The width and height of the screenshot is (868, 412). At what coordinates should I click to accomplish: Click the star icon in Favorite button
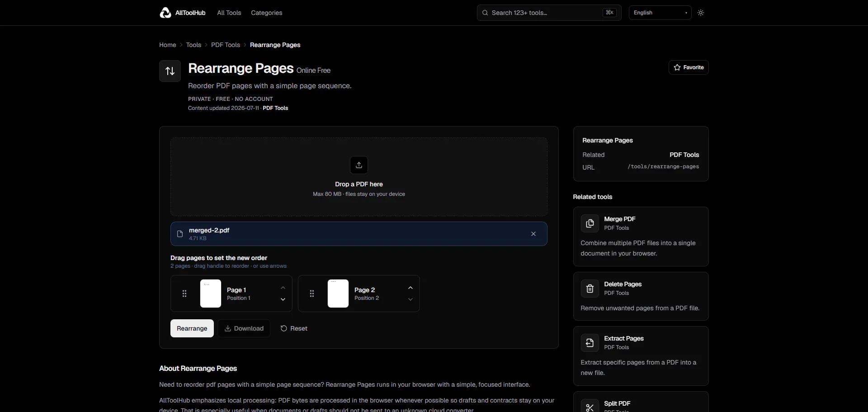[x=677, y=67]
